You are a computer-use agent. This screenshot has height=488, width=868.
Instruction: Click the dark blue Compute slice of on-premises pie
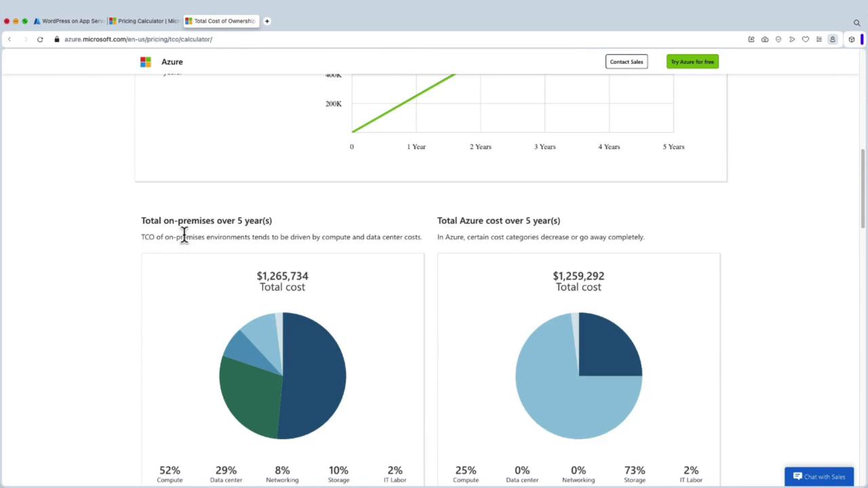[x=315, y=373]
